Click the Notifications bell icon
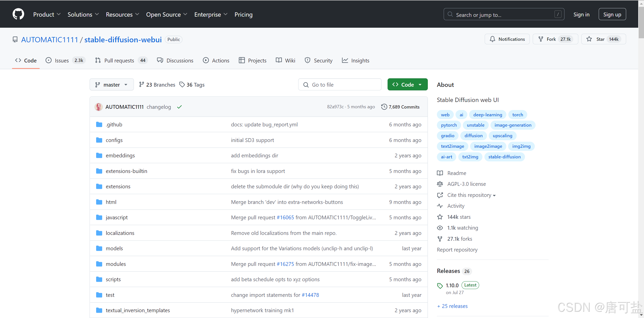 pyautogui.click(x=493, y=39)
